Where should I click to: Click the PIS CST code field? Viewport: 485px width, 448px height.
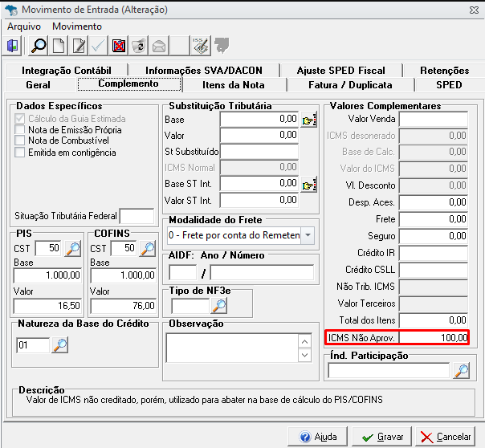(48, 248)
